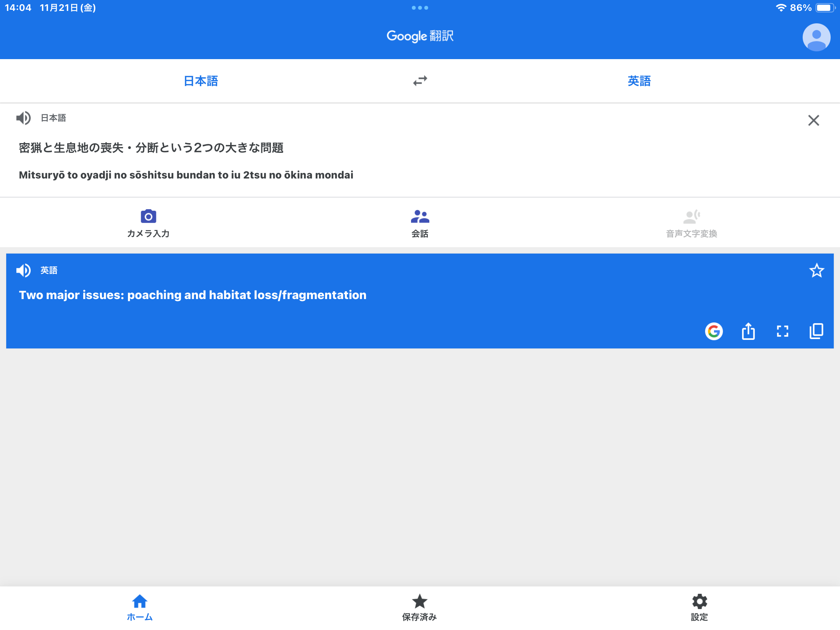Search translation with Google icon
This screenshot has width=840, height=630.
[714, 331]
